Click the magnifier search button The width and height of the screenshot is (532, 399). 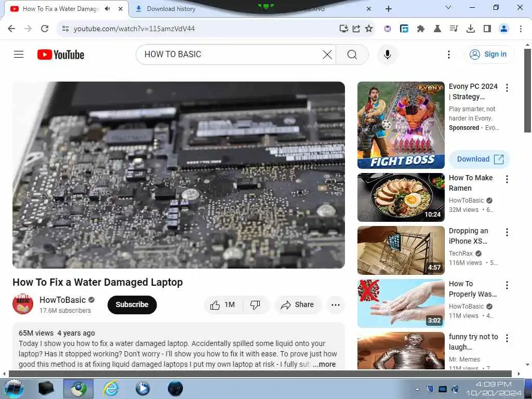pyautogui.click(x=352, y=54)
